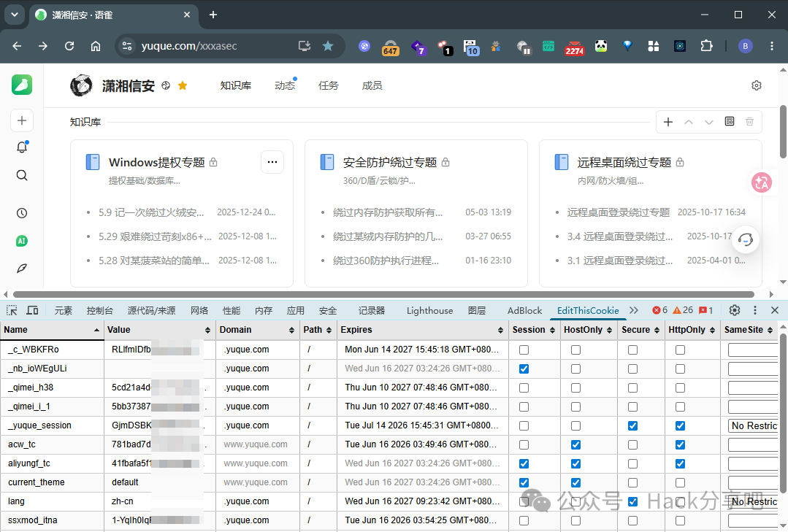Uncheck HttpOnly for _yuque_session
Viewport: 788px width, 532px height.
(680, 425)
